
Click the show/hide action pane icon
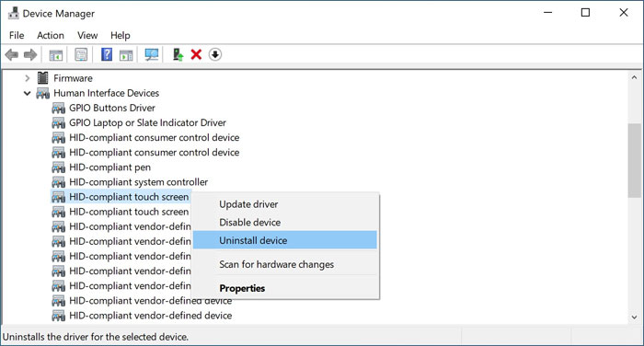[x=126, y=54]
